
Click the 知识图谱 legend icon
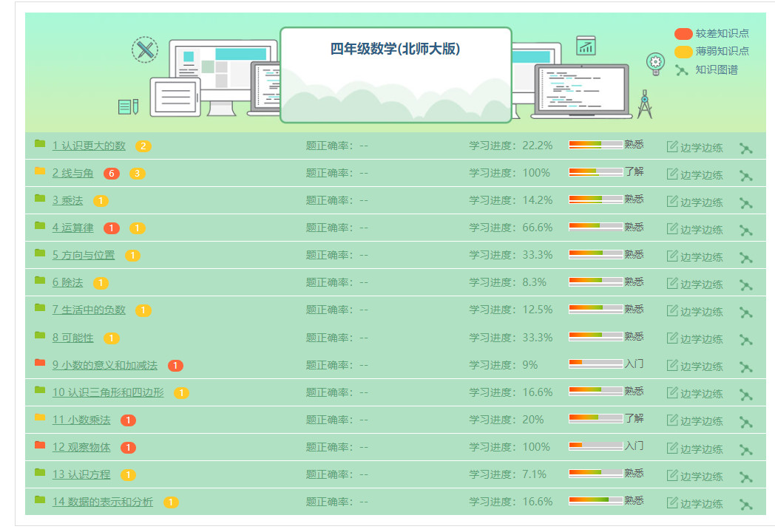coord(681,70)
